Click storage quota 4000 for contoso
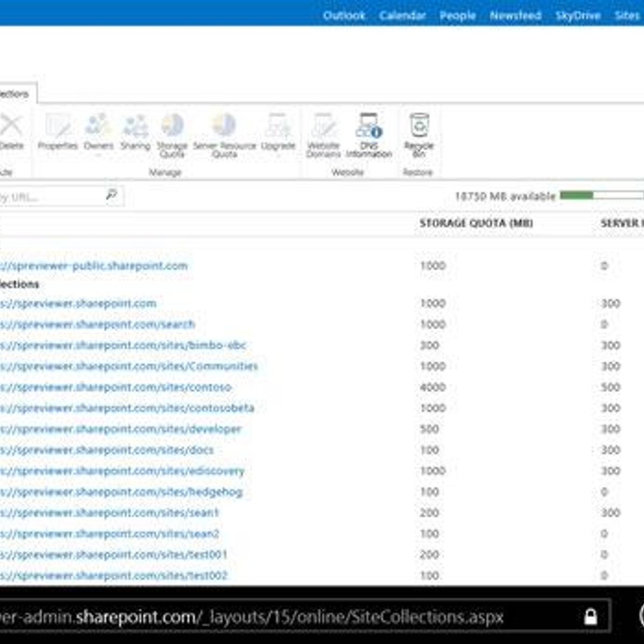 click(433, 387)
